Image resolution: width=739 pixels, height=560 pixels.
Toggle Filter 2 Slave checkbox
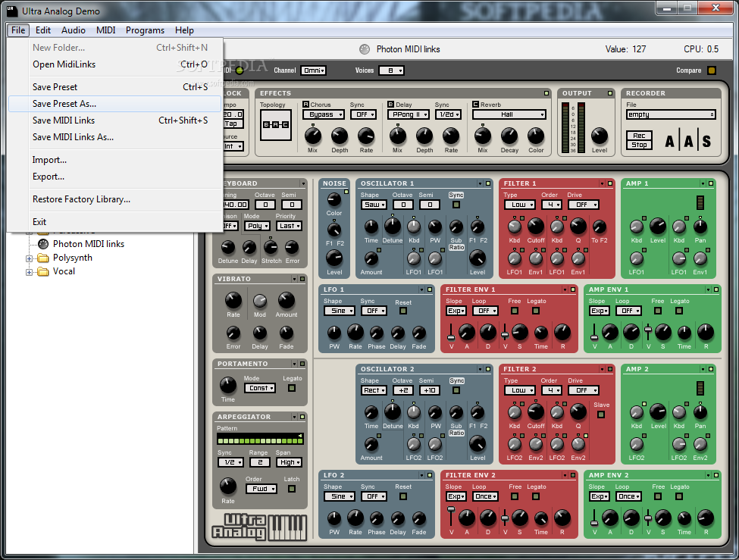coord(601,415)
